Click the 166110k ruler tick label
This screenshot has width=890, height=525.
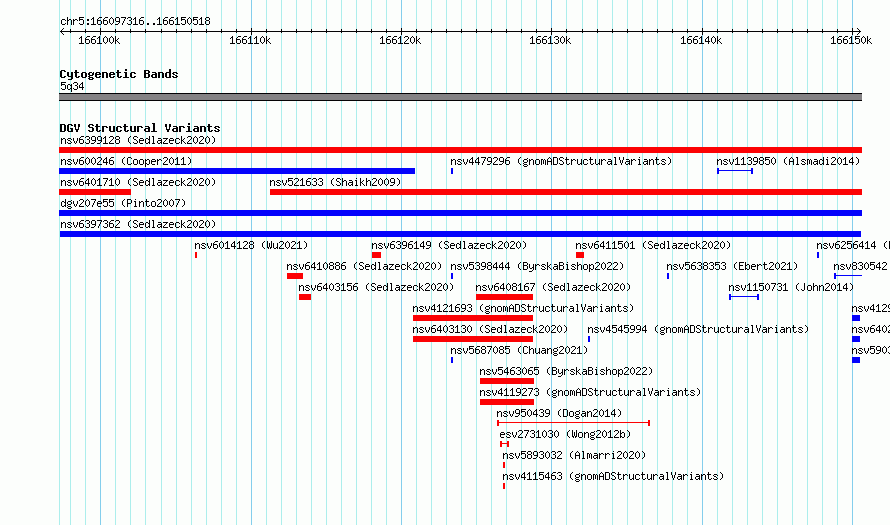(x=250, y=40)
